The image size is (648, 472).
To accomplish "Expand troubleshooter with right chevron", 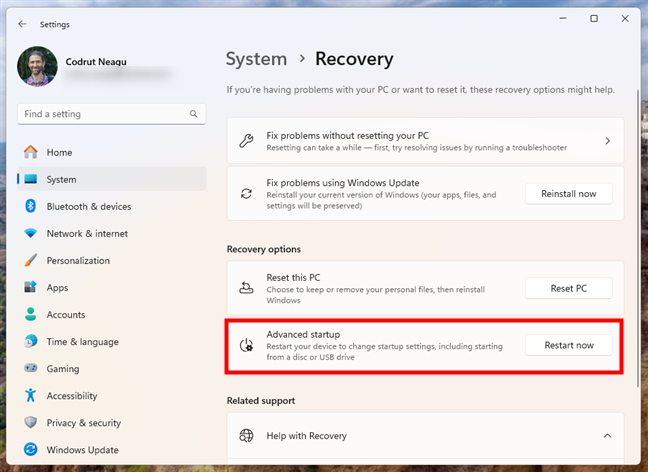I will (608, 141).
